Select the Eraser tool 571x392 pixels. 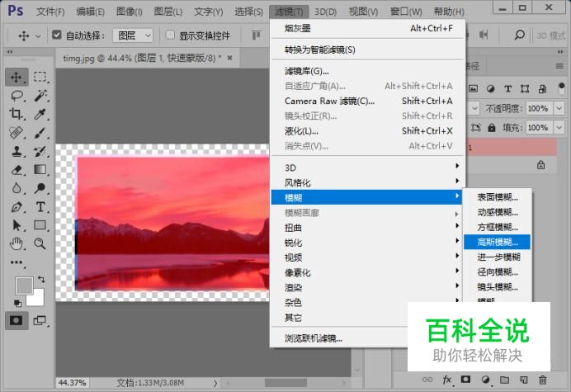pos(16,170)
